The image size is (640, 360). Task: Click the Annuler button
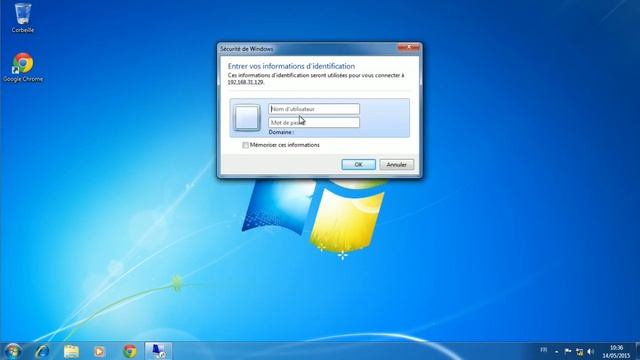(x=396, y=164)
